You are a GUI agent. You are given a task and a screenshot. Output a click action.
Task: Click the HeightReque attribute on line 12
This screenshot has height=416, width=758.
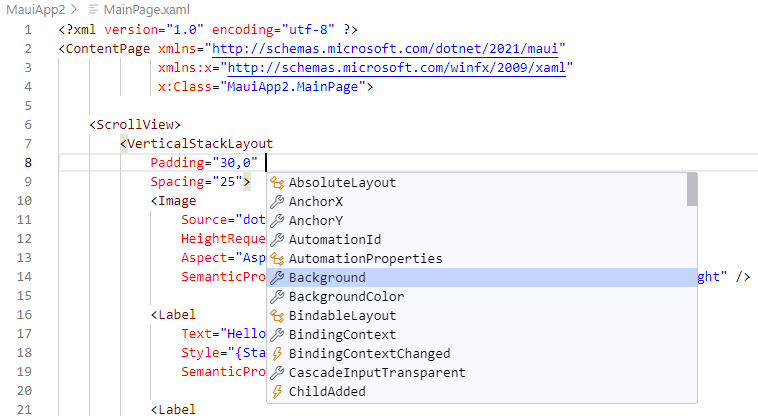(x=223, y=239)
